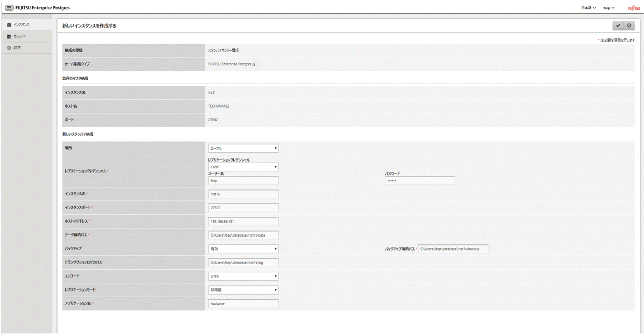Open the バックアップ dropdown showing 有効
644x335 pixels.
click(x=243, y=249)
